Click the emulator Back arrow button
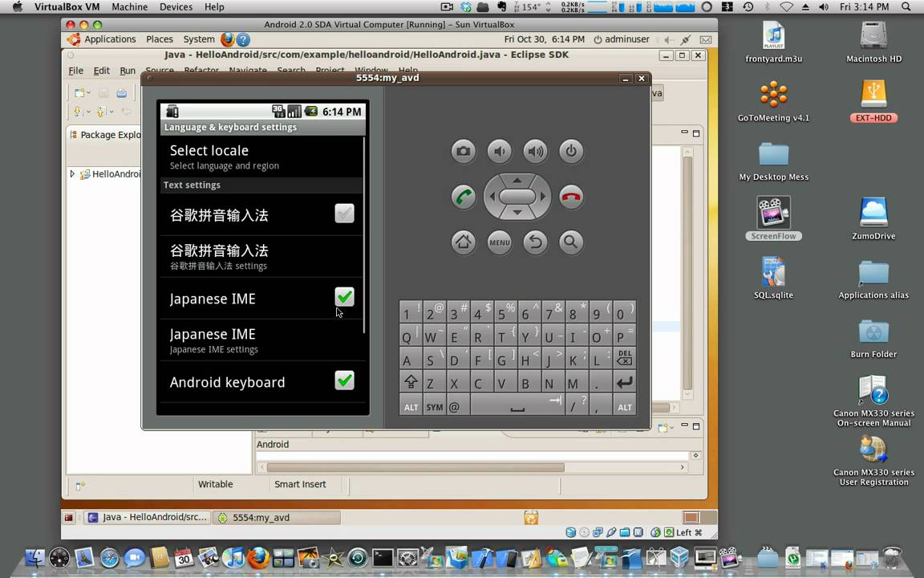The height and width of the screenshot is (578, 924). click(535, 242)
